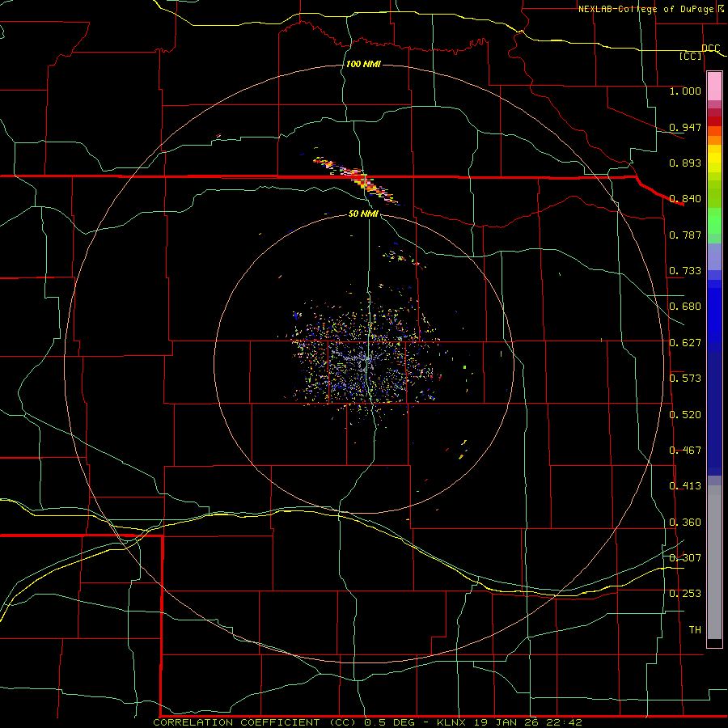Click the 0.520 legend value
The height and width of the screenshot is (728, 728).
pos(685,414)
